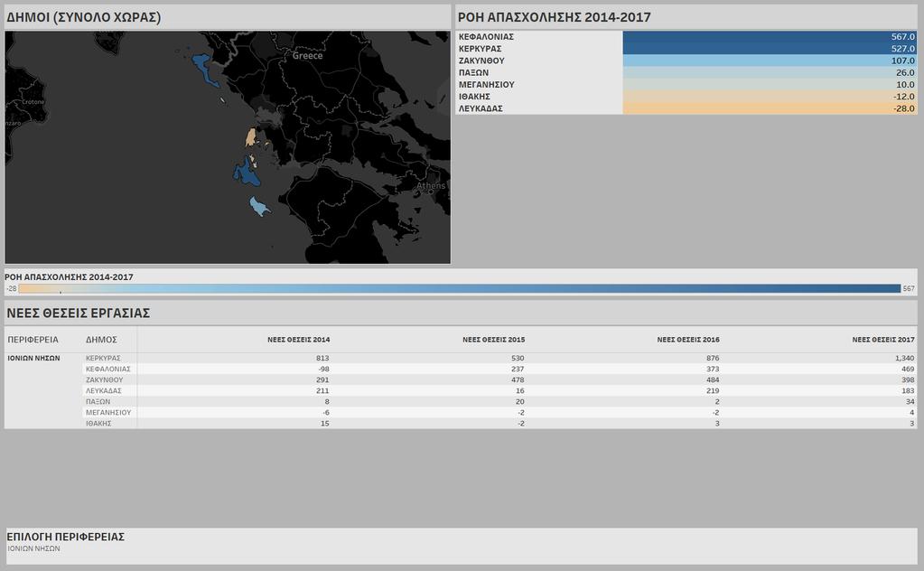Screen dimensions: 924x571
Task: Click the 478 value for ΖΑΚΥΝΘΟΥ 2015
Action: coord(518,379)
